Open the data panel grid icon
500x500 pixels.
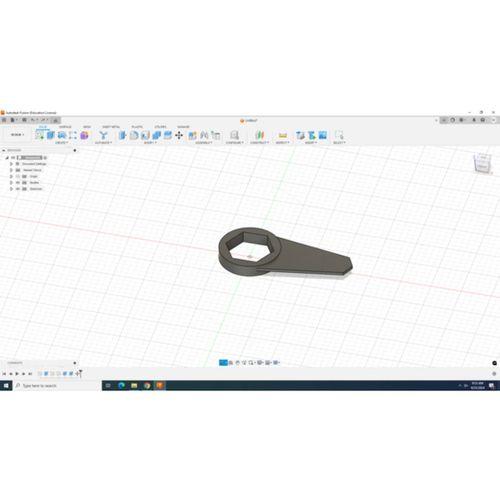click(4, 120)
